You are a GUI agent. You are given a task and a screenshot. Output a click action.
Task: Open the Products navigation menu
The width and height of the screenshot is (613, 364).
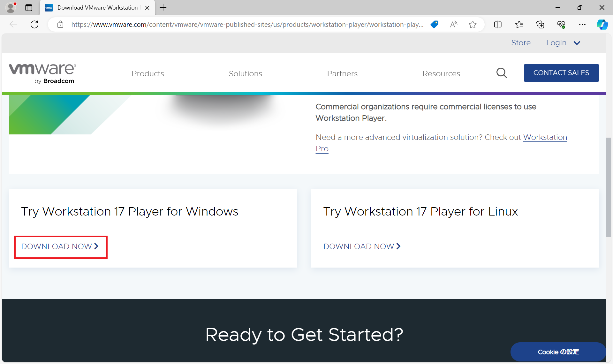[x=148, y=73]
